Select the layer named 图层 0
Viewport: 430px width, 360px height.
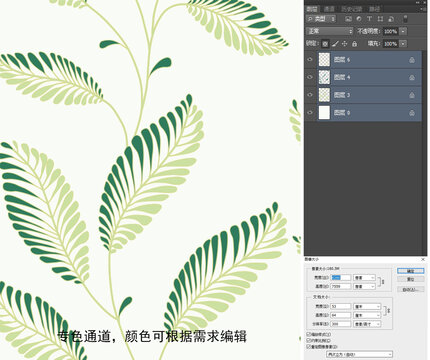(x=342, y=113)
